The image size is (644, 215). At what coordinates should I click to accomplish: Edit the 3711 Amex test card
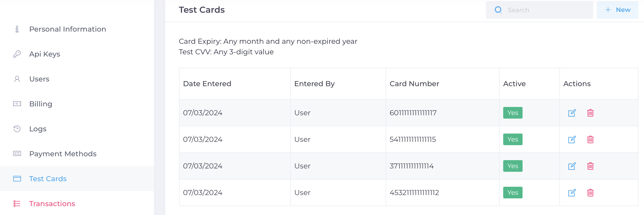tap(572, 166)
